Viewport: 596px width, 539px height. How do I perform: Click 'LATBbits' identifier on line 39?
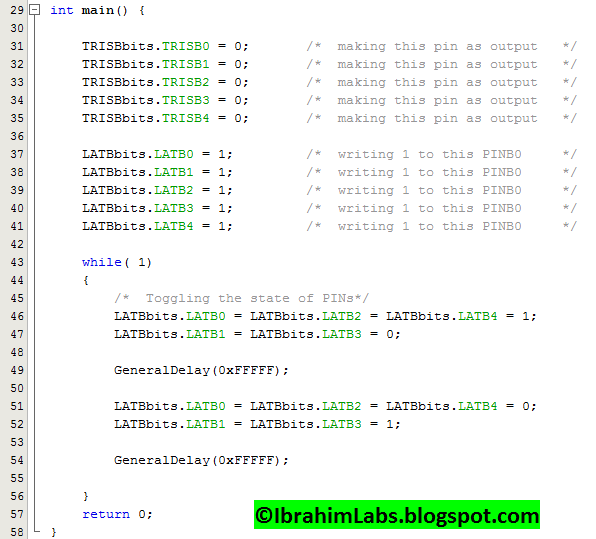point(114,190)
